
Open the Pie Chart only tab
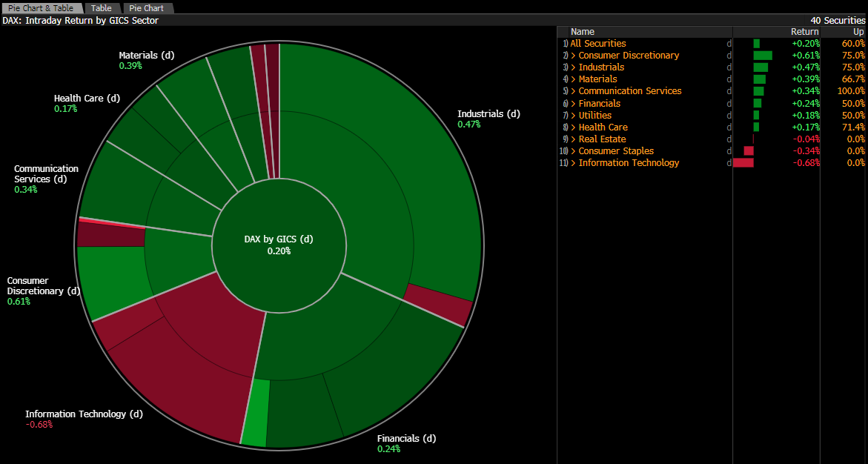[147, 8]
